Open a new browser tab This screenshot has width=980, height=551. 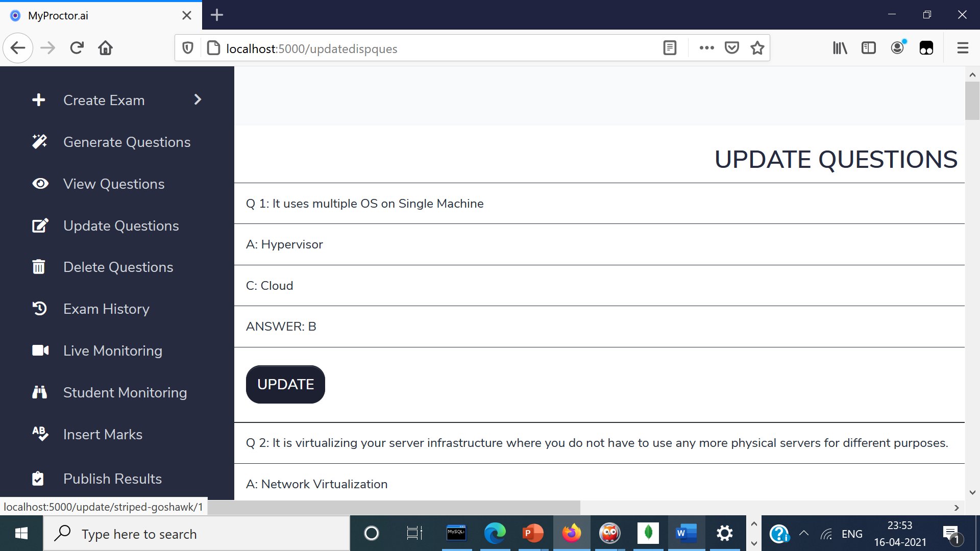(x=217, y=15)
